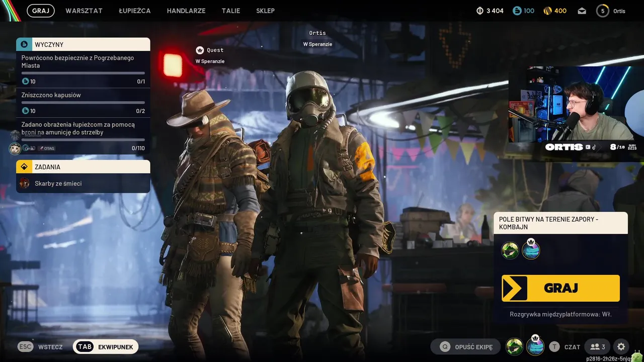Click the OTAG badge overlay
The image size is (644, 362).
click(47, 148)
